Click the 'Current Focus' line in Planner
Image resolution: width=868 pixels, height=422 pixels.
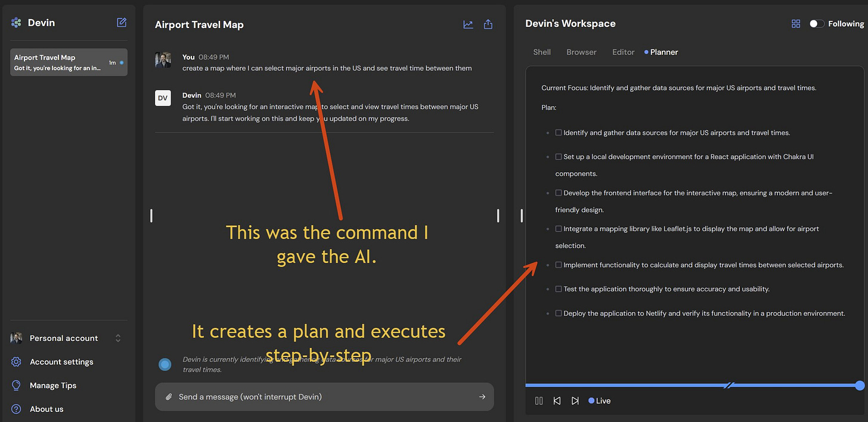tap(678, 88)
